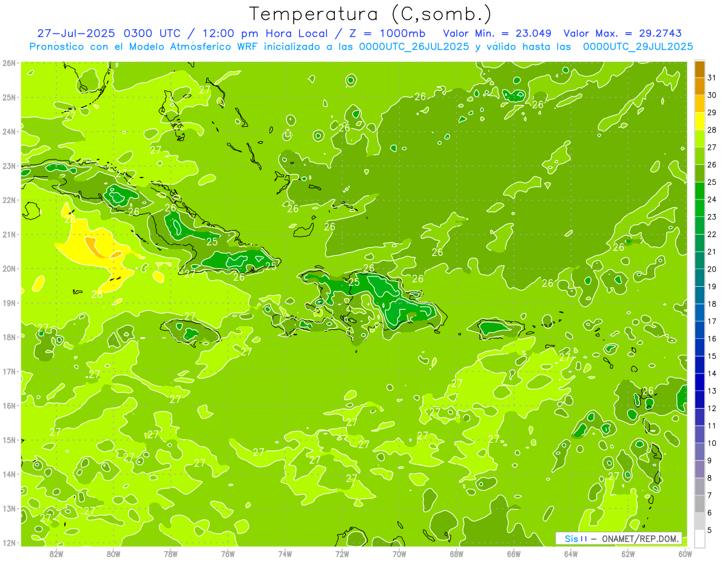Click the 72W longitude axis label
Screen dimensions: 728x562
[x=342, y=553]
